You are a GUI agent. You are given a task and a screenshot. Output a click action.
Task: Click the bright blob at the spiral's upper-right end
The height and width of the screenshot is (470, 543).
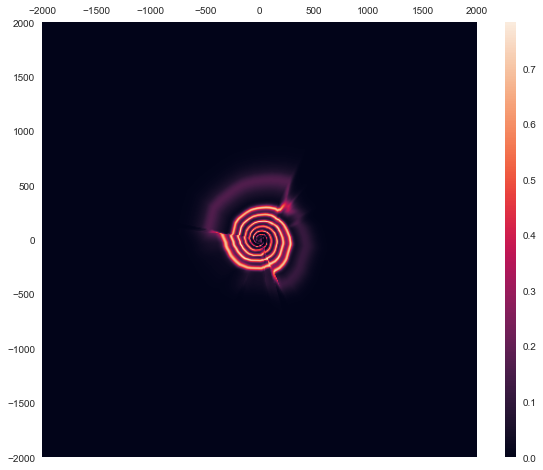[x=287, y=207]
